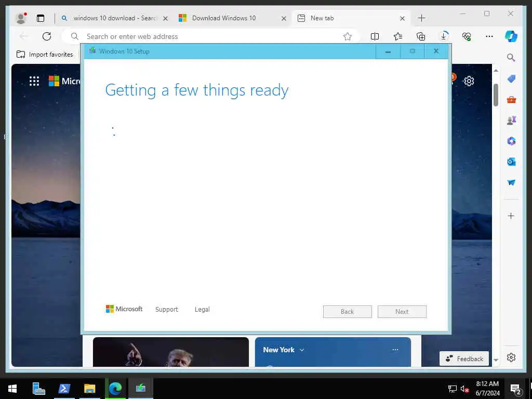Minimize the Windows 10 Setup window
Image resolution: width=532 pixels, height=399 pixels.
[388, 51]
